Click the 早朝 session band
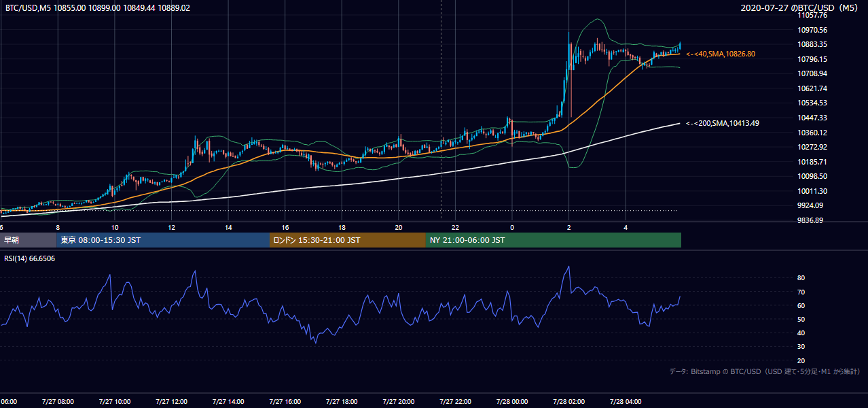The image size is (868, 408). [x=28, y=240]
